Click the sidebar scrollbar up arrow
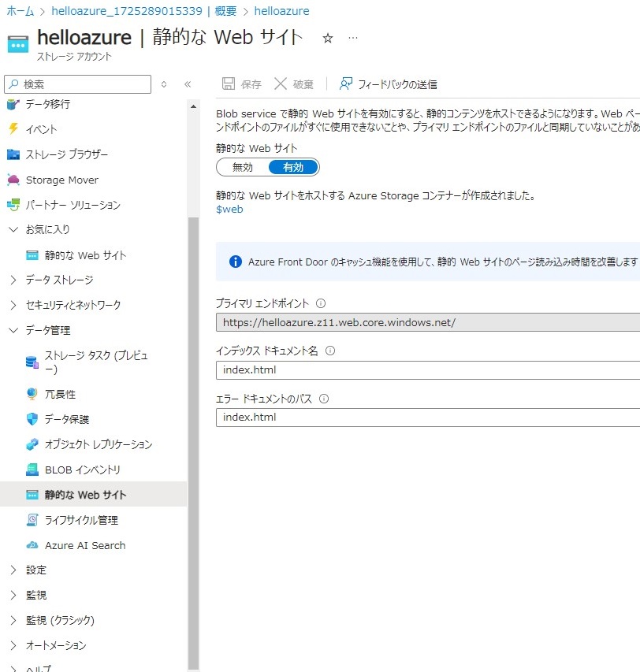The width and height of the screenshot is (640, 672). 193,106
